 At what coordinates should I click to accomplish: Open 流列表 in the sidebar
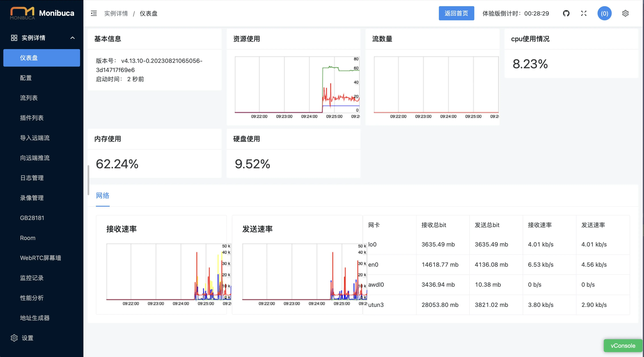click(29, 98)
